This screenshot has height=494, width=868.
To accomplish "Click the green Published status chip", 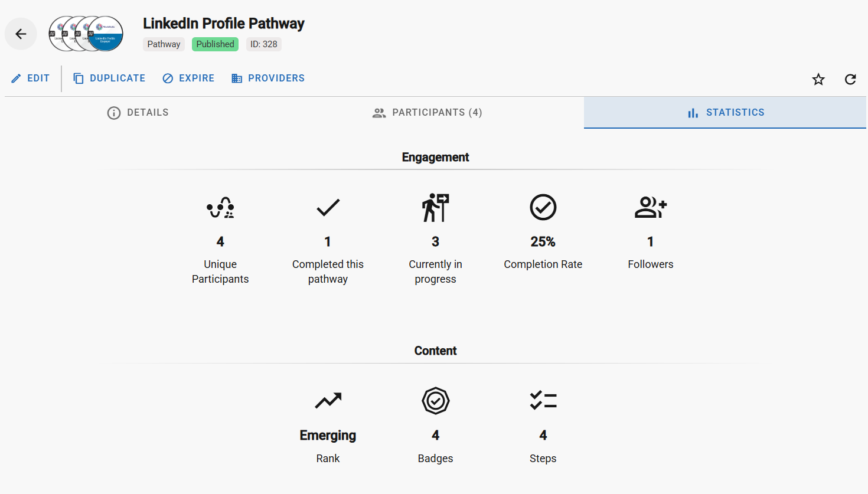I will [215, 44].
